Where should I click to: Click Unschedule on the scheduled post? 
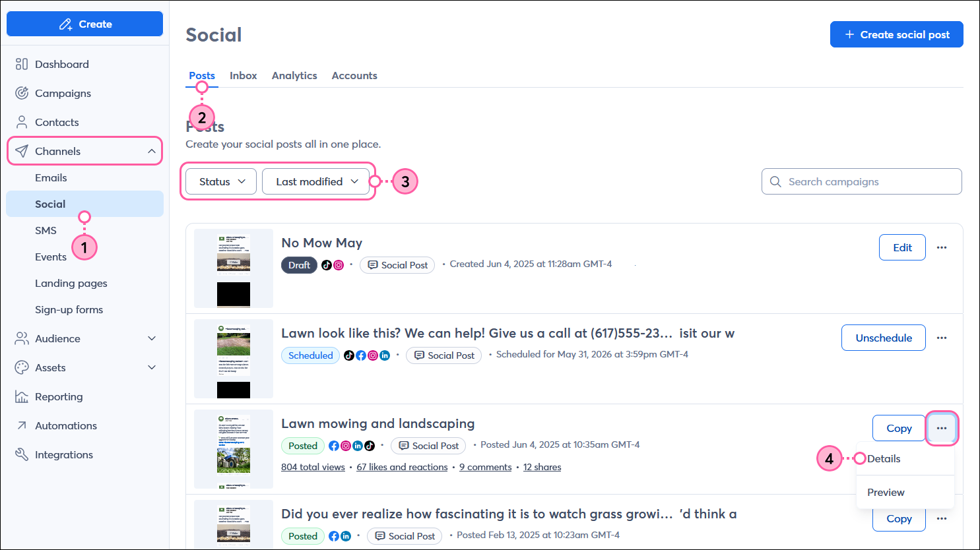(x=883, y=337)
